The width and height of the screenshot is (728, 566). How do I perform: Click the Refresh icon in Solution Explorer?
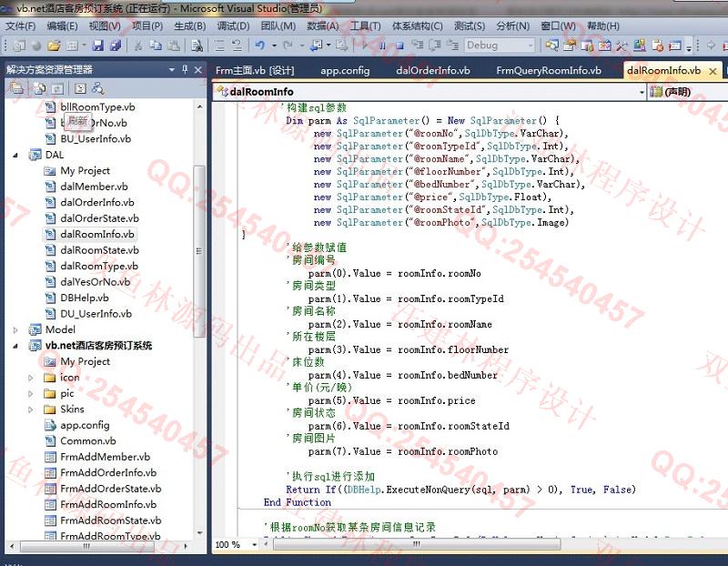[57, 87]
